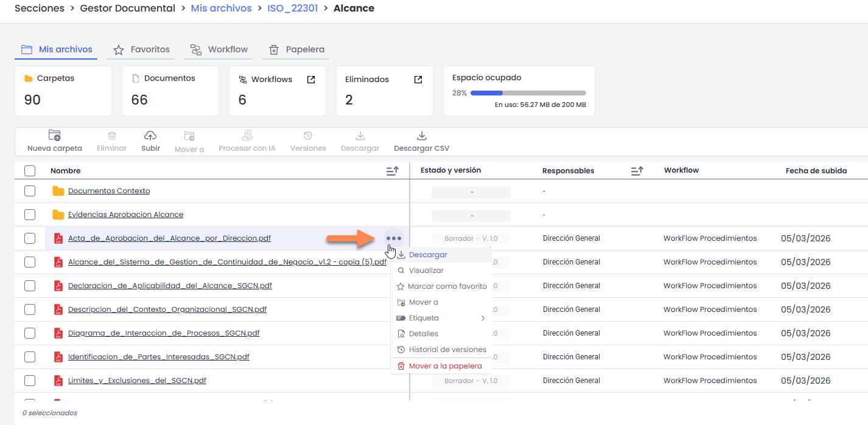Click the Descargar CSV icon

(x=421, y=136)
